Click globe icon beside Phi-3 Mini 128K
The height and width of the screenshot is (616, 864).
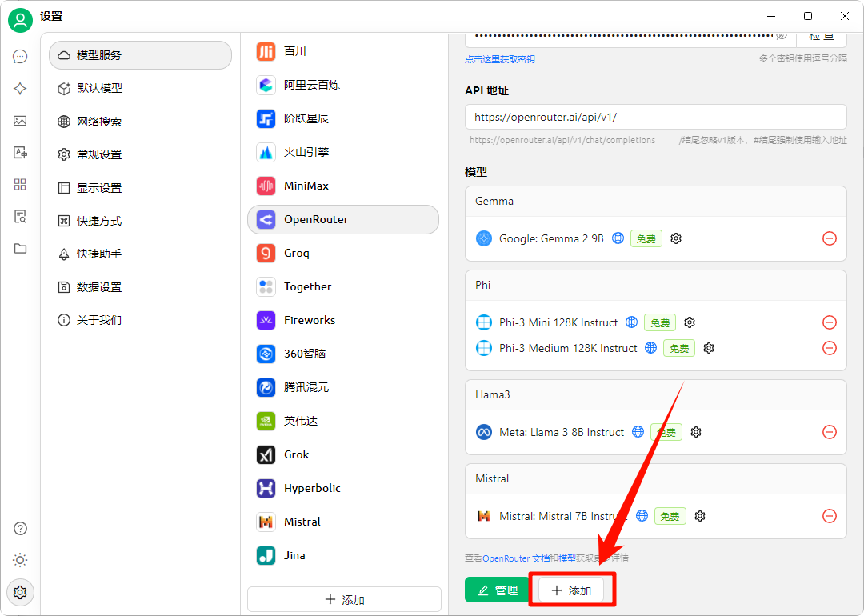[x=631, y=322]
